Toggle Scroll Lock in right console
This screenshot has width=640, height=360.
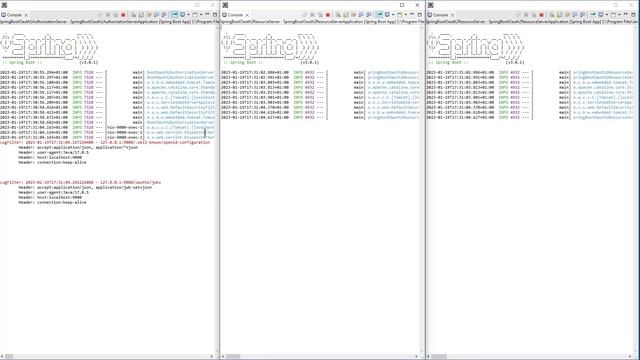560,15
